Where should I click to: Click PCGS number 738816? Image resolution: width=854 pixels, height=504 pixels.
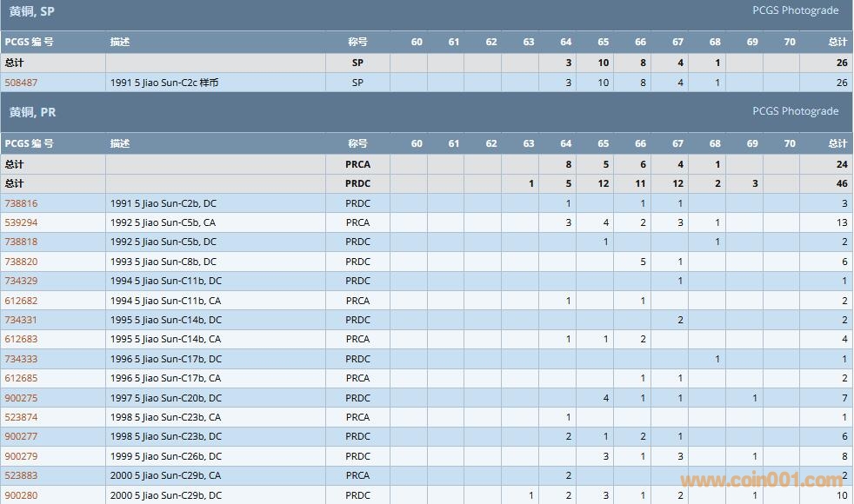[x=22, y=203]
